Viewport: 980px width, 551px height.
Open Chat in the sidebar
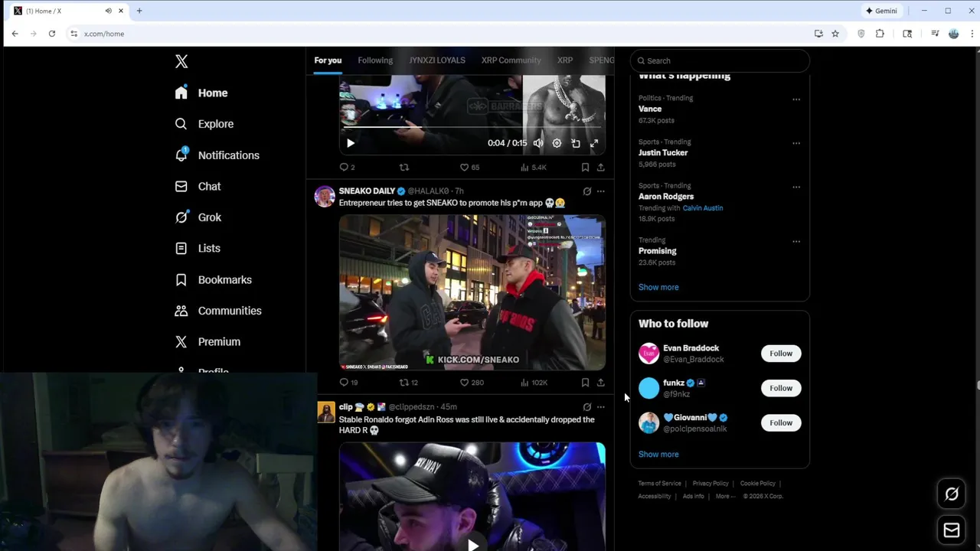(198, 187)
